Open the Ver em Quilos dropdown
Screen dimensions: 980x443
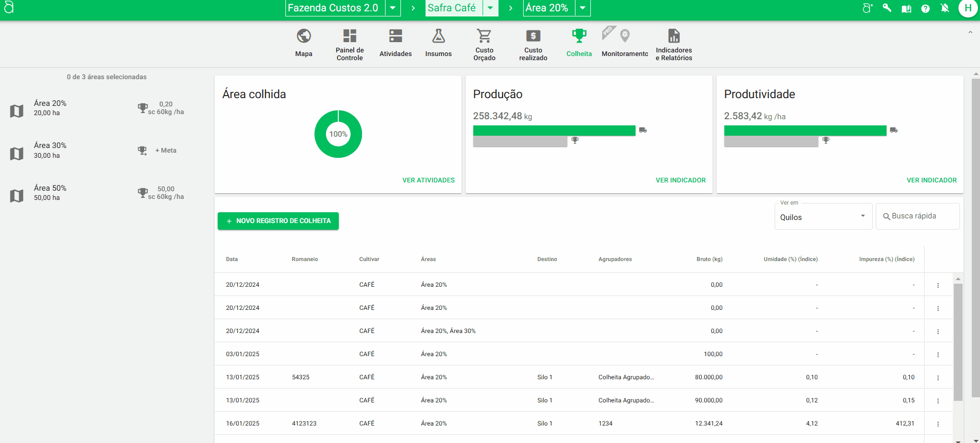point(822,217)
